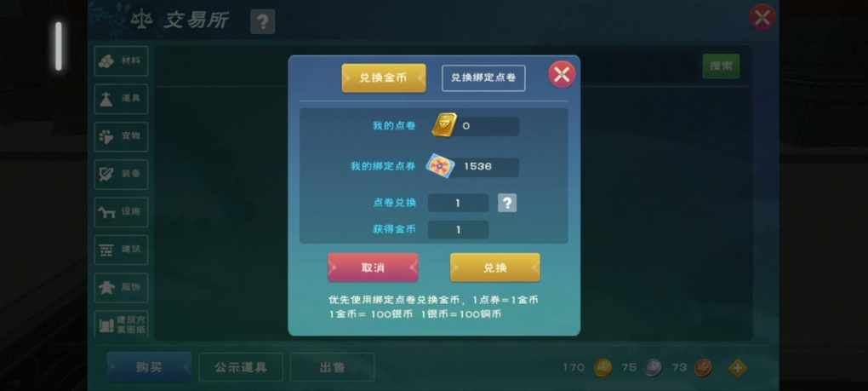The image size is (868, 391).
Task: Select the 道具 items category
Action: (x=121, y=99)
